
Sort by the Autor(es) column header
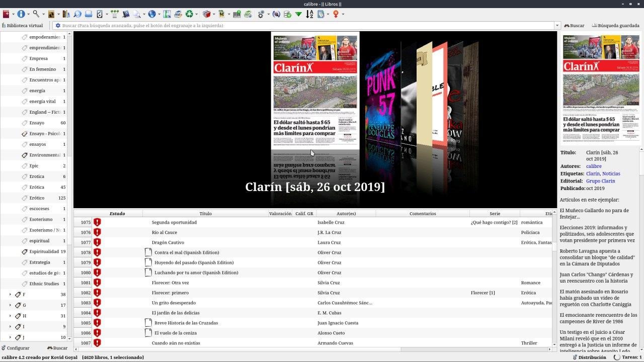pyautogui.click(x=346, y=214)
